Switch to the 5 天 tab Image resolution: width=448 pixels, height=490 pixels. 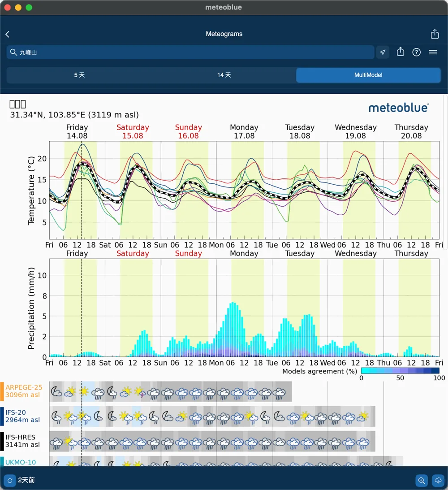tap(79, 75)
